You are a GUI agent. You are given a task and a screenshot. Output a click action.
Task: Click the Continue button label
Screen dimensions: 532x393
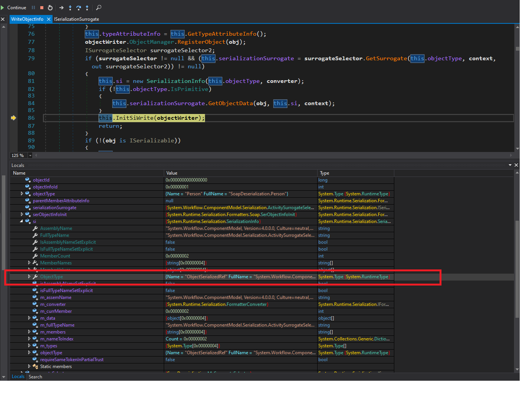click(16, 8)
